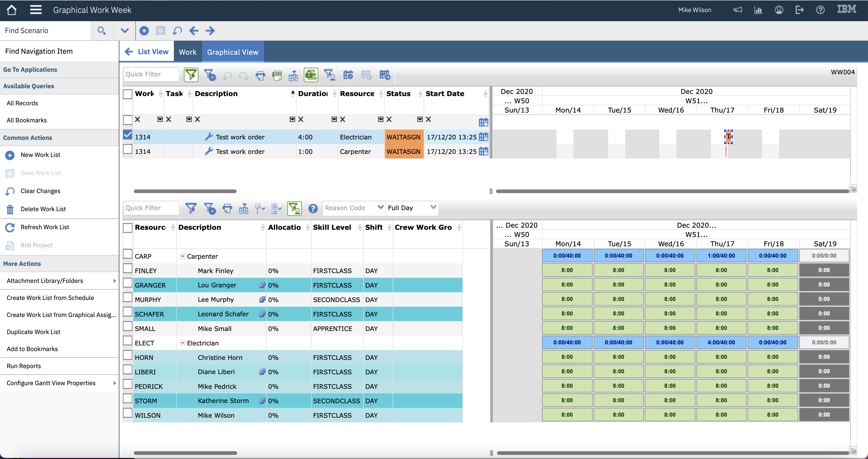Tick the GRANGER resource checkbox
Screen dimensions: 868x459
pos(127,283)
